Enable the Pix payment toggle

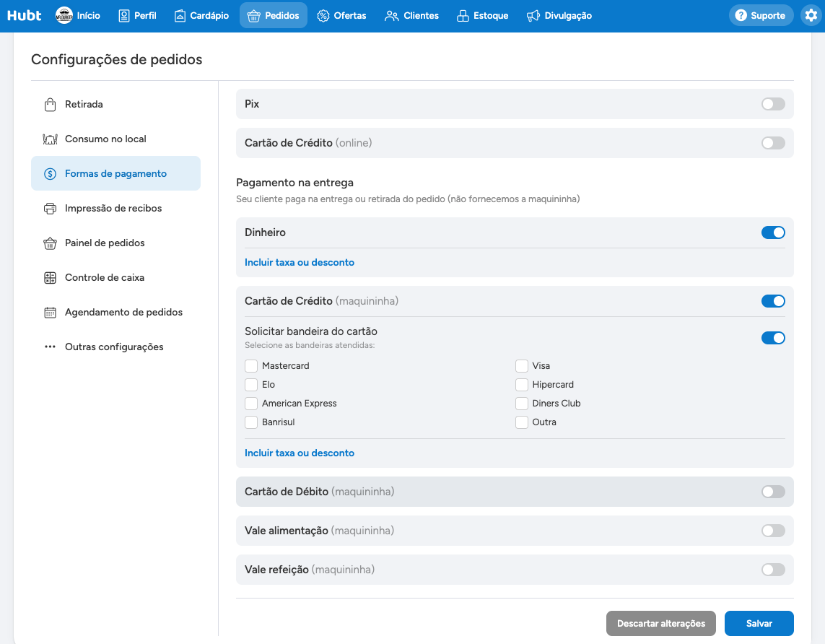click(773, 104)
